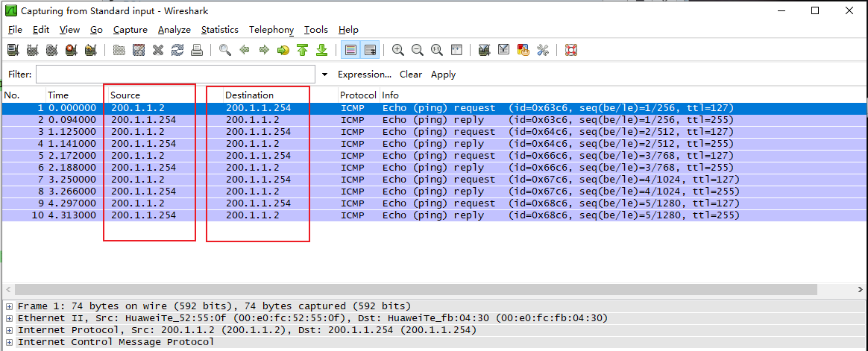Viewport: 868px width, 351px height.
Task: Toggle auto scroll in live capture
Action: coord(370,51)
